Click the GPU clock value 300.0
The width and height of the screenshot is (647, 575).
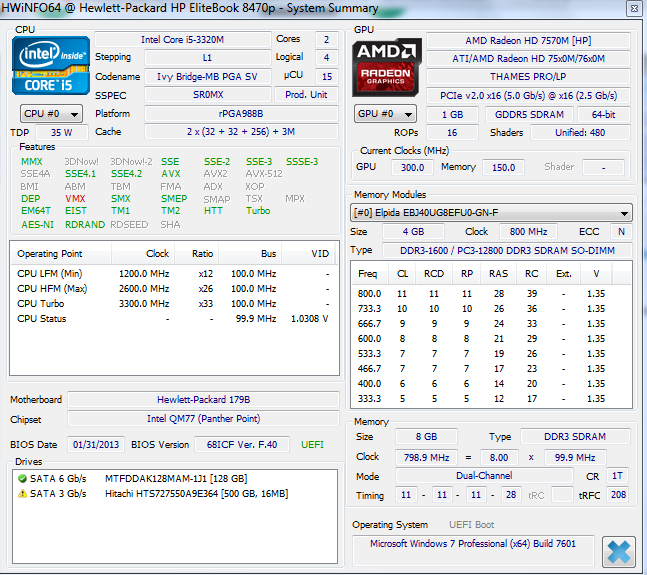[412, 167]
